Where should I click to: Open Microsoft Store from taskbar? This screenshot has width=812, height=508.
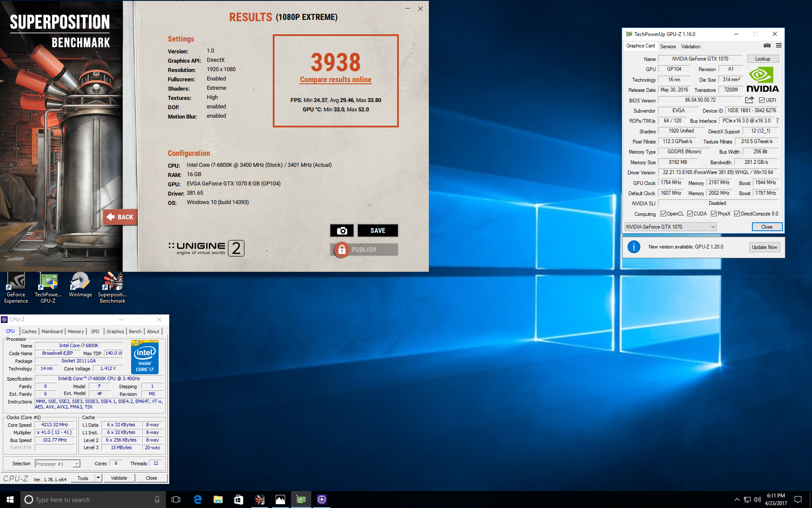click(x=239, y=500)
